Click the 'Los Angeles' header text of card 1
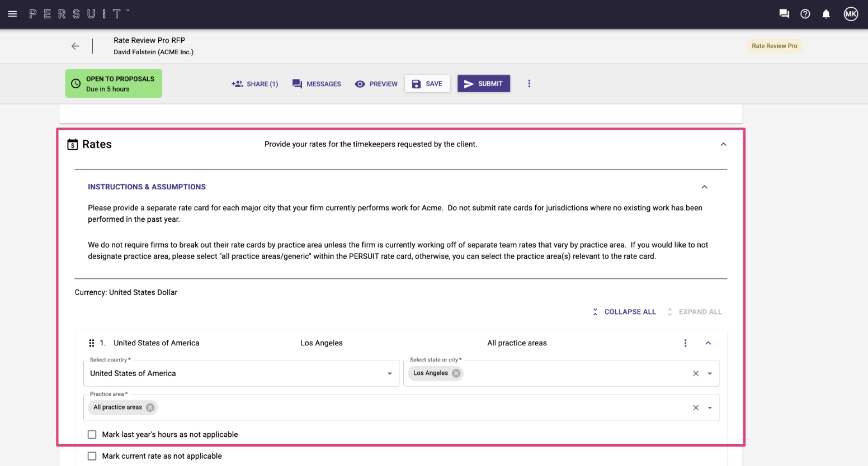This screenshot has width=868, height=466. click(322, 343)
